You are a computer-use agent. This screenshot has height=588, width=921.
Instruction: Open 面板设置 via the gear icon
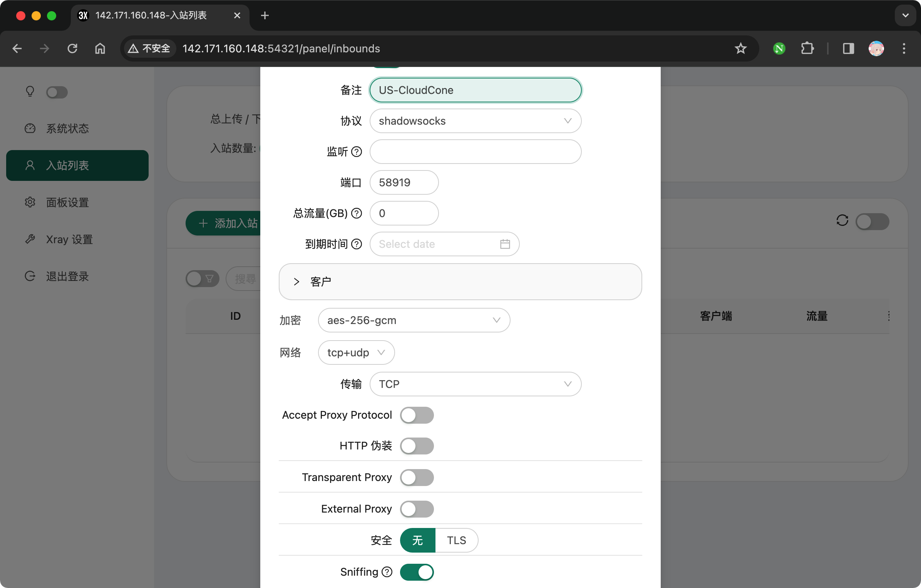tap(30, 202)
